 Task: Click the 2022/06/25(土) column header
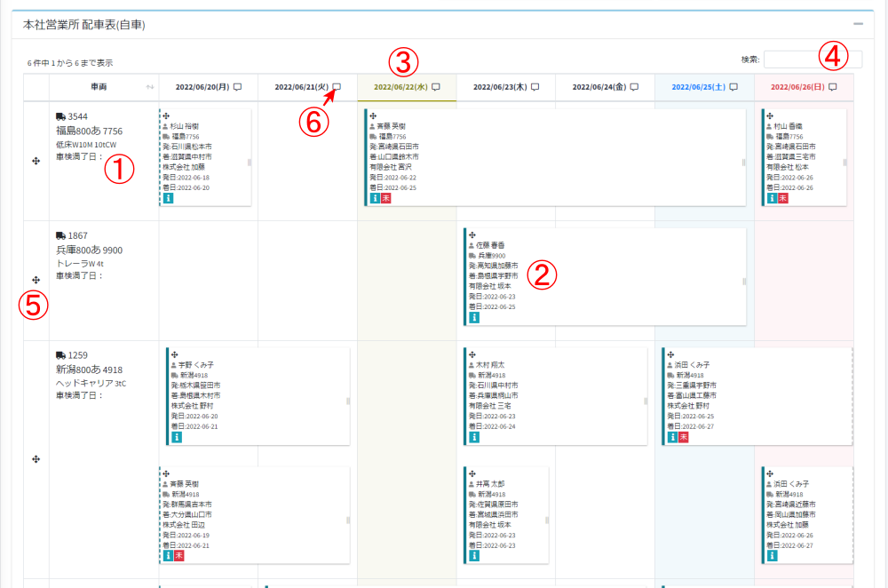[x=698, y=87]
